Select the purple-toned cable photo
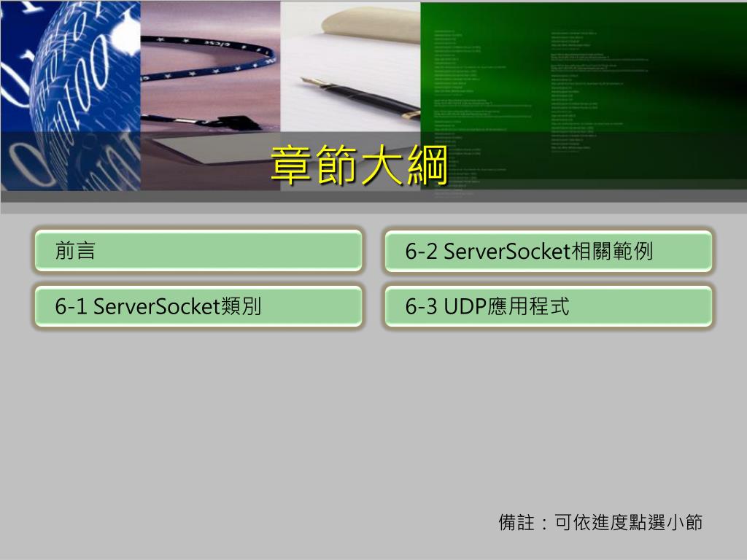 click(x=211, y=96)
